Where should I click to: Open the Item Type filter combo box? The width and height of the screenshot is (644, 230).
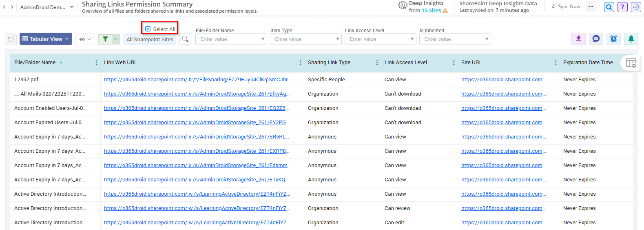click(x=305, y=39)
